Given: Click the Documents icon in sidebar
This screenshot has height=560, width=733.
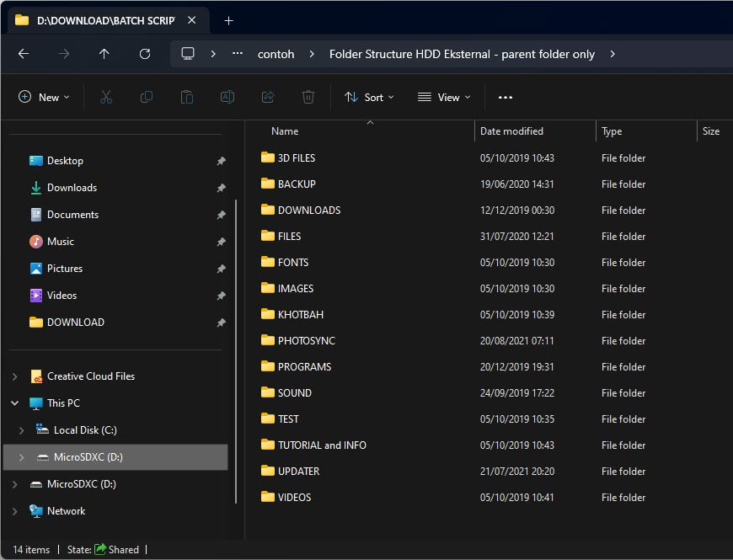Looking at the screenshot, I should (36, 215).
